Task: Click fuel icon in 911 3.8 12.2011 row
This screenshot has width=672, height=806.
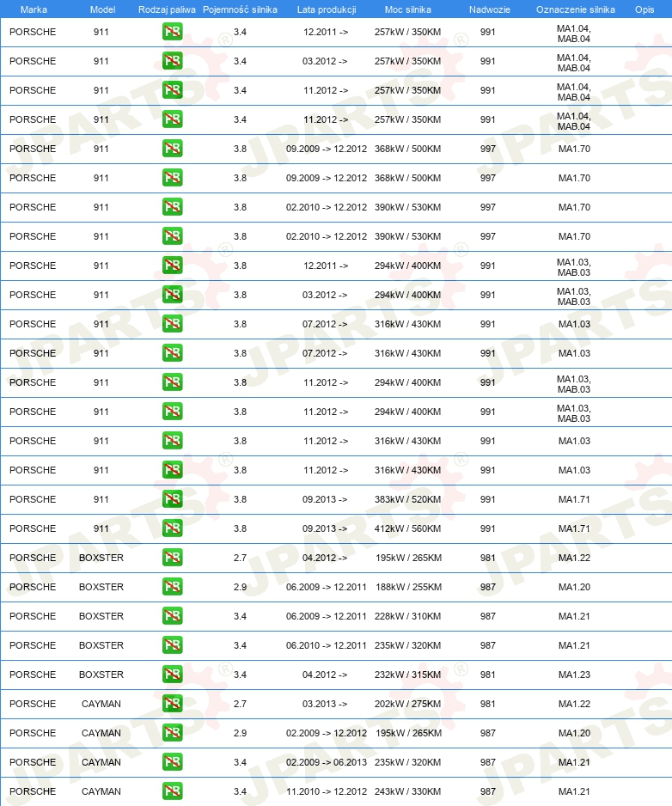Action: (x=172, y=266)
